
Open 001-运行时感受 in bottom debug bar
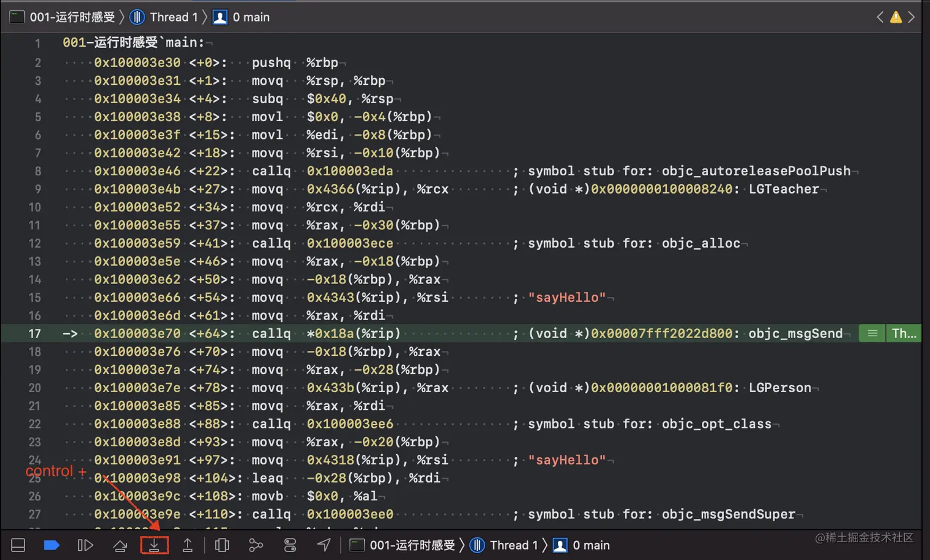(413, 545)
